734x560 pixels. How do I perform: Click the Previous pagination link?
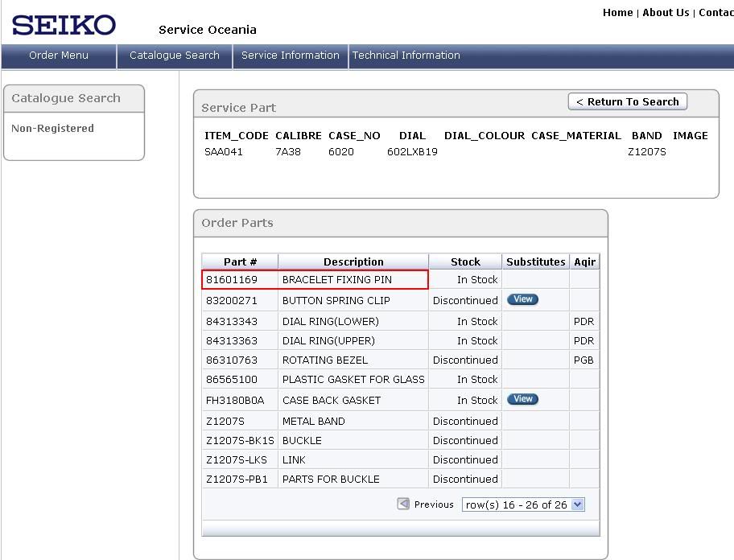(x=434, y=504)
